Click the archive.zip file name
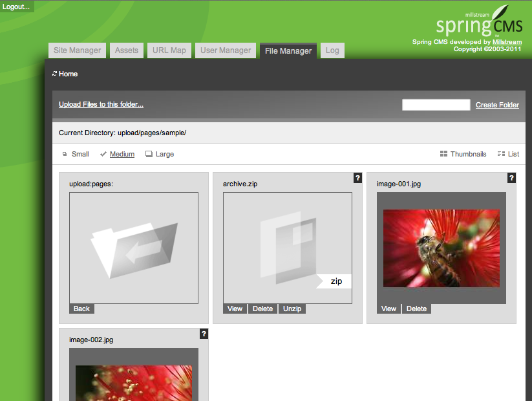Viewport: 532px width, 401px height. (x=240, y=184)
